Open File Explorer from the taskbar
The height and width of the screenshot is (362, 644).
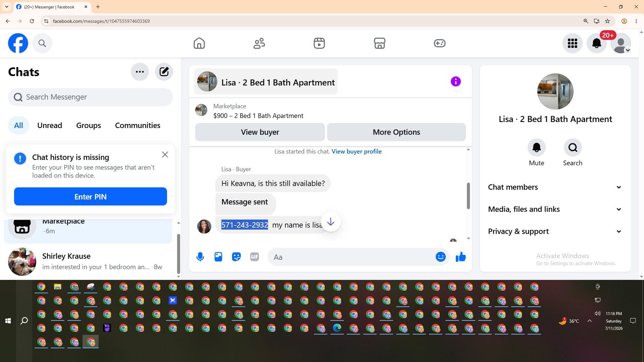click(58, 287)
